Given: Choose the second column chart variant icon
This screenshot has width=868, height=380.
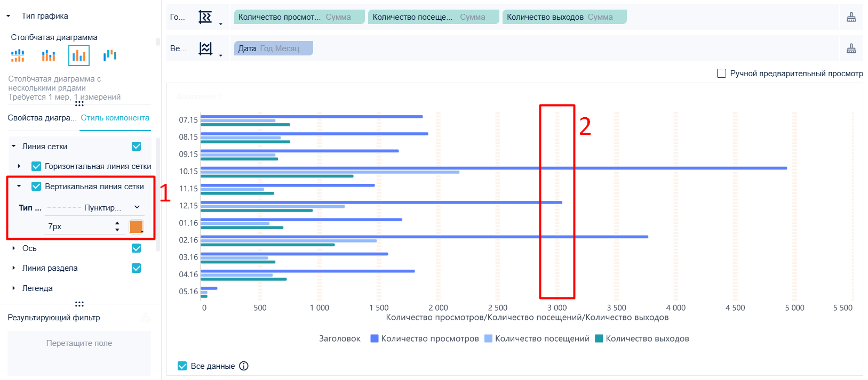Looking at the screenshot, I should tap(49, 55).
